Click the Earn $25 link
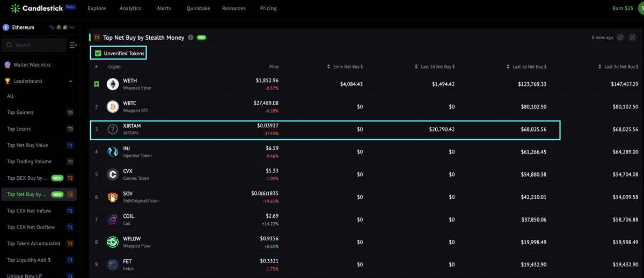This screenshot has height=278, width=644. 623,9
